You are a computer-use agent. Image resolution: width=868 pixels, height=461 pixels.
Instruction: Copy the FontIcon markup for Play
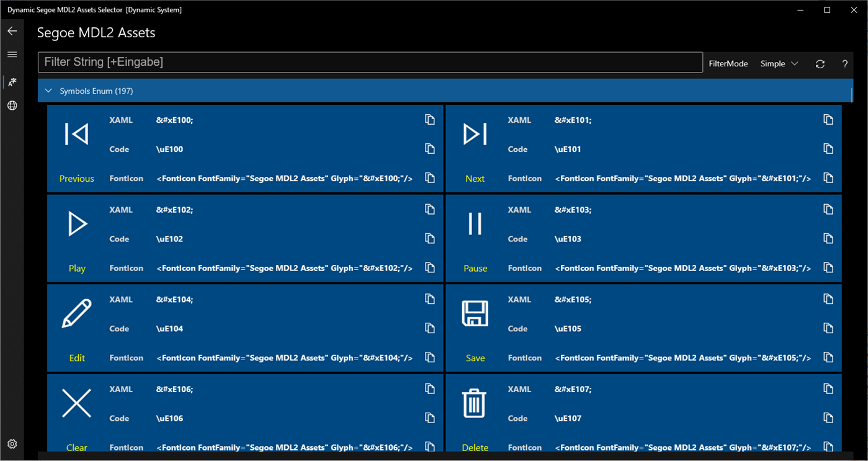point(429,268)
